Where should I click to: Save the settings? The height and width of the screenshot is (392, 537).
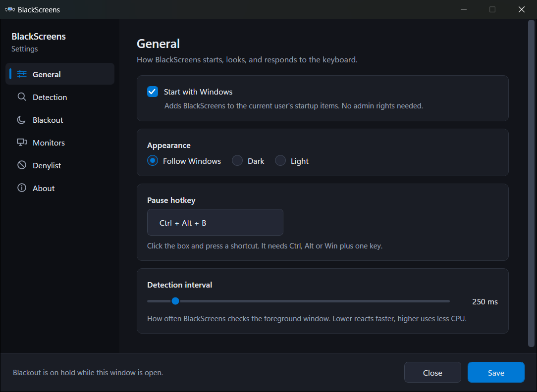click(x=496, y=373)
